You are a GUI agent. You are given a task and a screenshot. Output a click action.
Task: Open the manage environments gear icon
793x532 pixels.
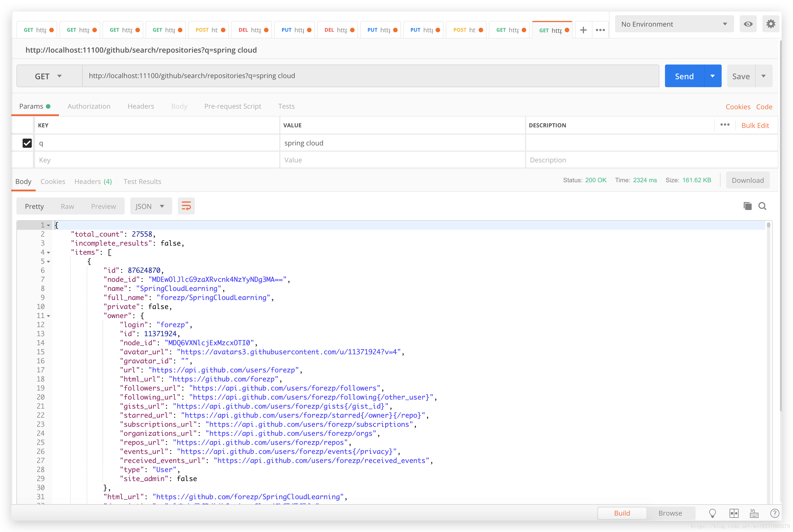click(x=771, y=24)
